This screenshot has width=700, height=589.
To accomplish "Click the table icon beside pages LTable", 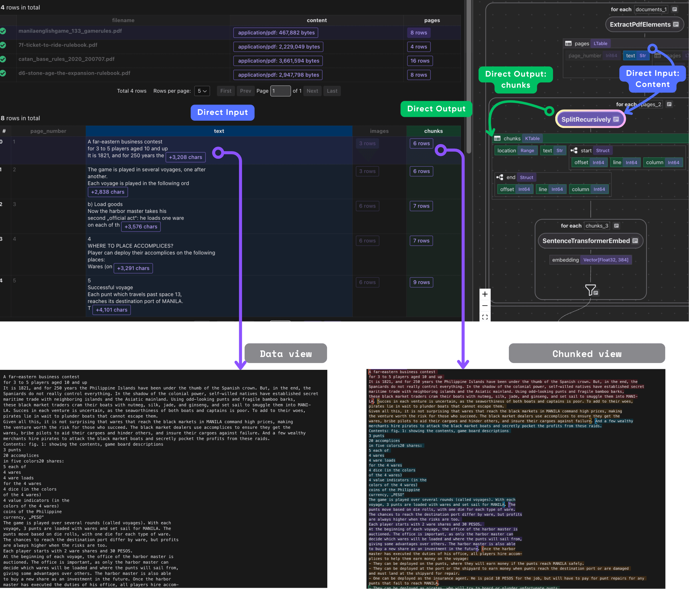I will pyautogui.click(x=568, y=43).
